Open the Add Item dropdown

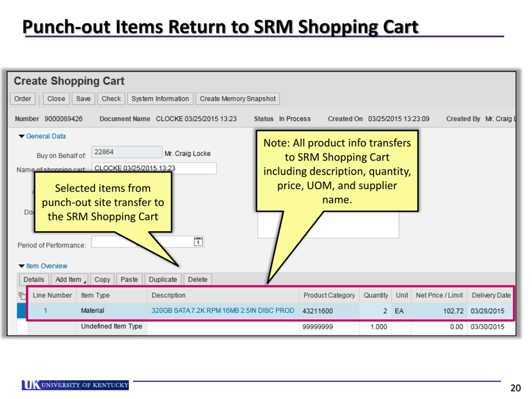(70, 280)
